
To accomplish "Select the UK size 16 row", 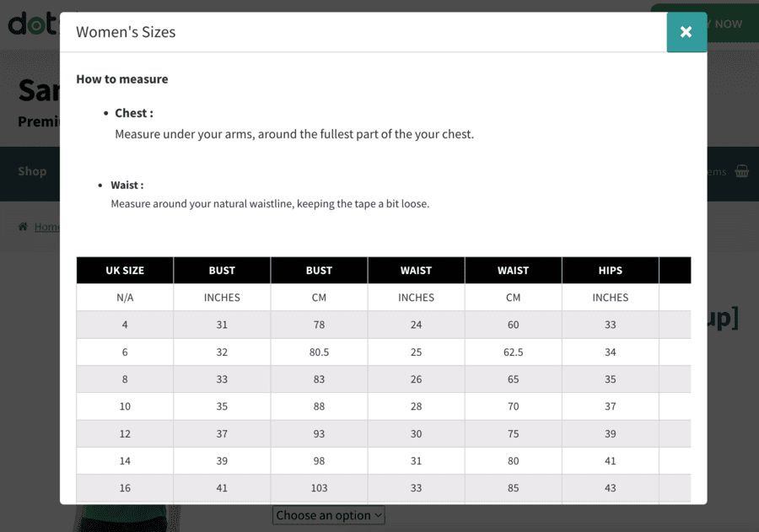I will coord(384,488).
